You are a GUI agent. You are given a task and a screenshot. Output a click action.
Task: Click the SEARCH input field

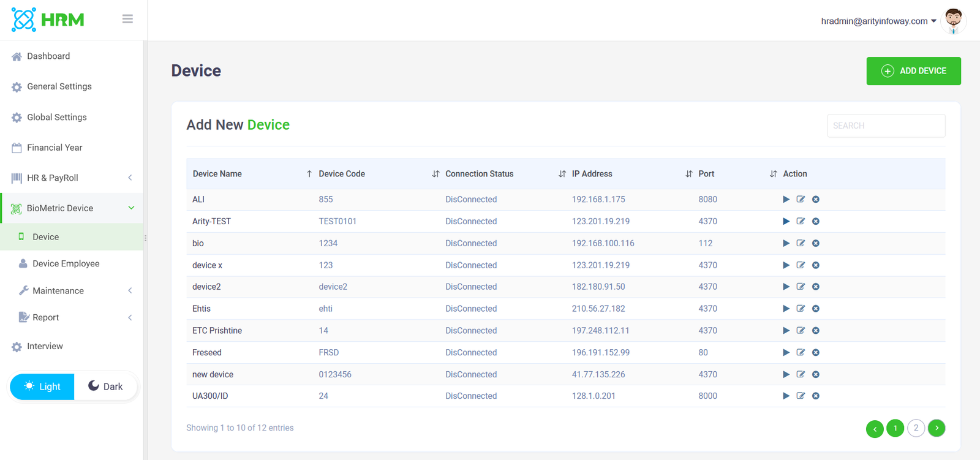pos(886,126)
